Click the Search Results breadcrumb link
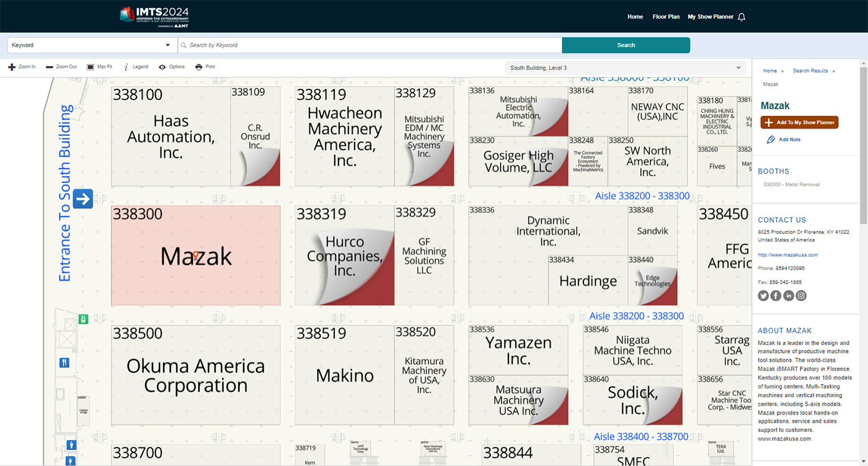The width and height of the screenshot is (868, 466). [810, 71]
